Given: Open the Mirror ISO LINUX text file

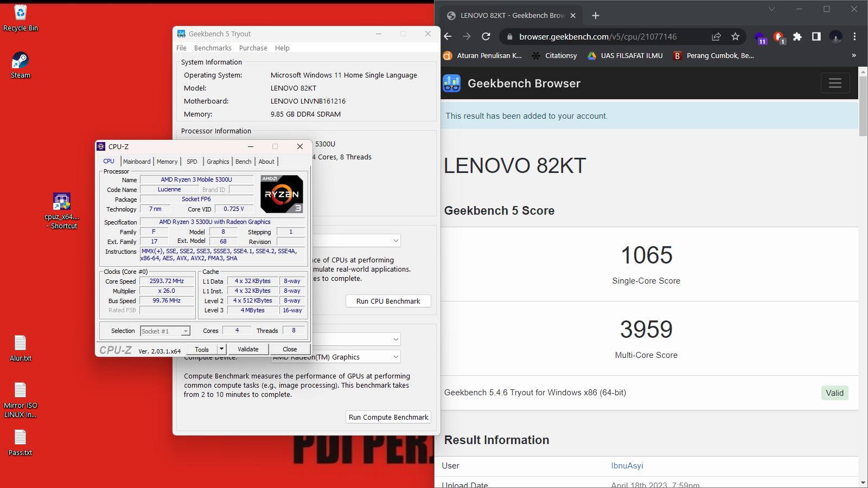Looking at the screenshot, I should (21, 400).
